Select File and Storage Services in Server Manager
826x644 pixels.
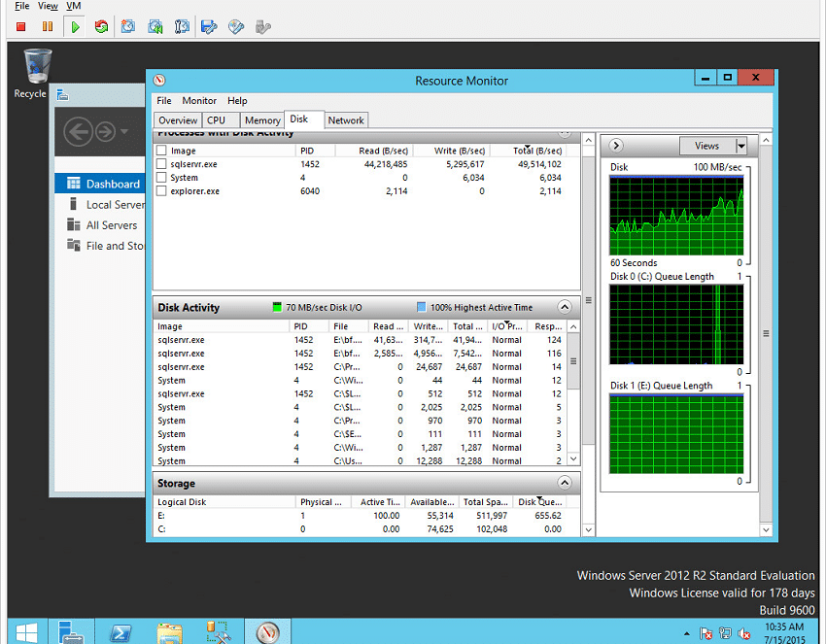pos(99,246)
